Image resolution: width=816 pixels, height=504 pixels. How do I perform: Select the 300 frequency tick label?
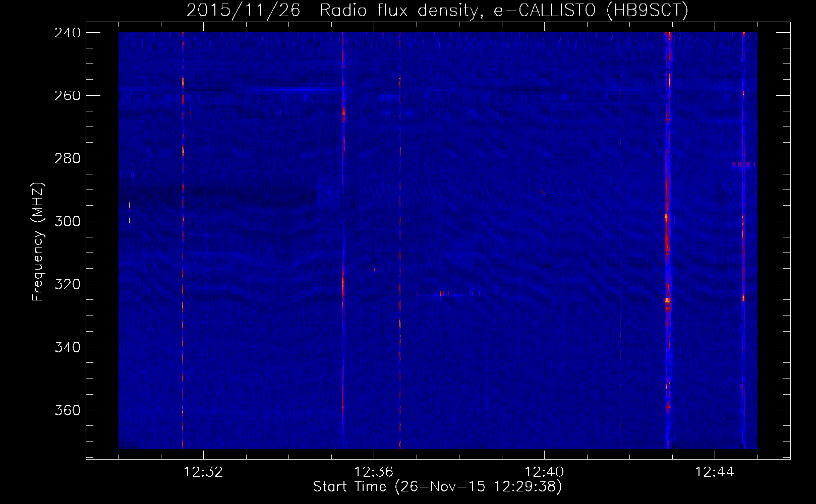click(68, 221)
